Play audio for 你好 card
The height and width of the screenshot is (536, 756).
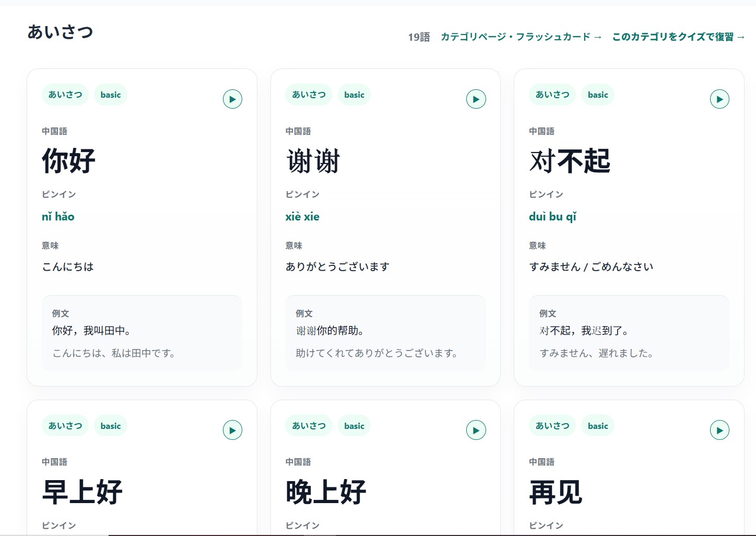point(232,99)
